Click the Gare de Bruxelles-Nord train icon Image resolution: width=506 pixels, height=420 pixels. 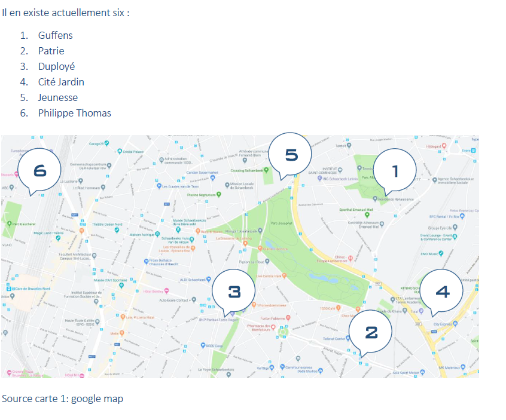pyautogui.click(x=10, y=289)
